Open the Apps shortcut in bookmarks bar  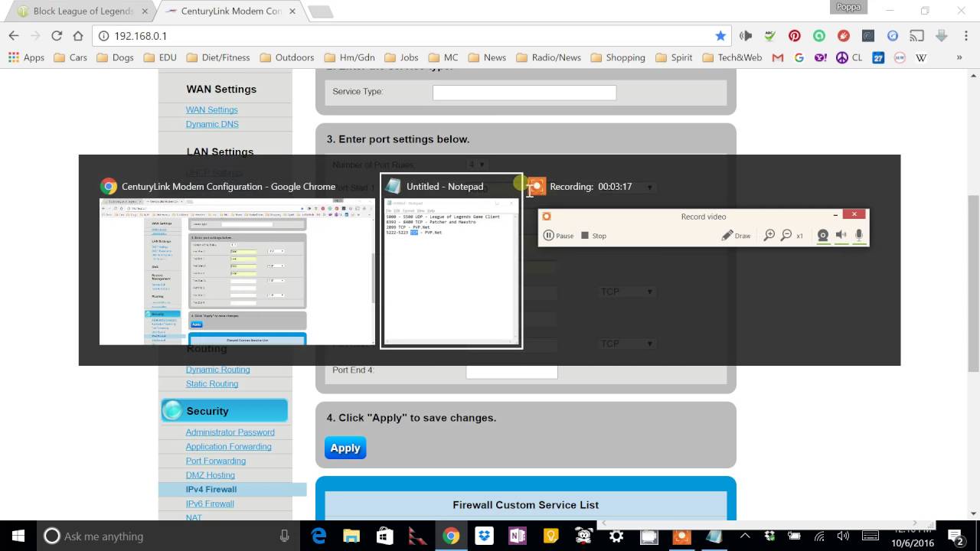(x=27, y=57)
